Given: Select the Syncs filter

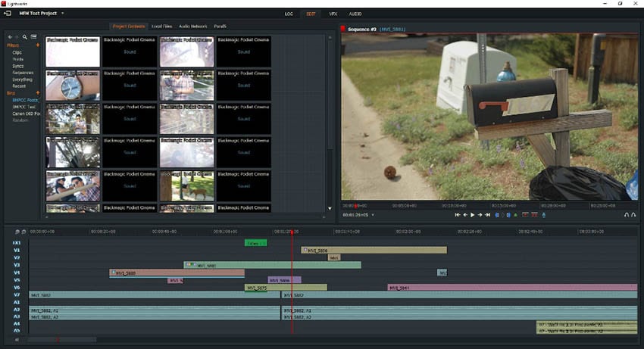Looking at the screenshot, I should pyautogui.click(x=18, y=66).
